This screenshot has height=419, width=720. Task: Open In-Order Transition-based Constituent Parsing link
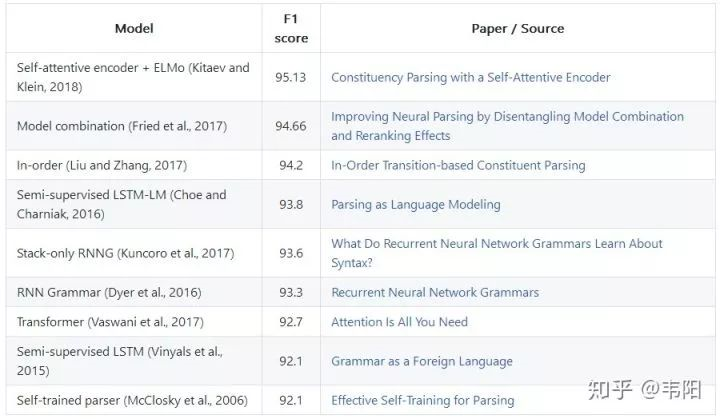pyautogui.click(x=458, y=165)
